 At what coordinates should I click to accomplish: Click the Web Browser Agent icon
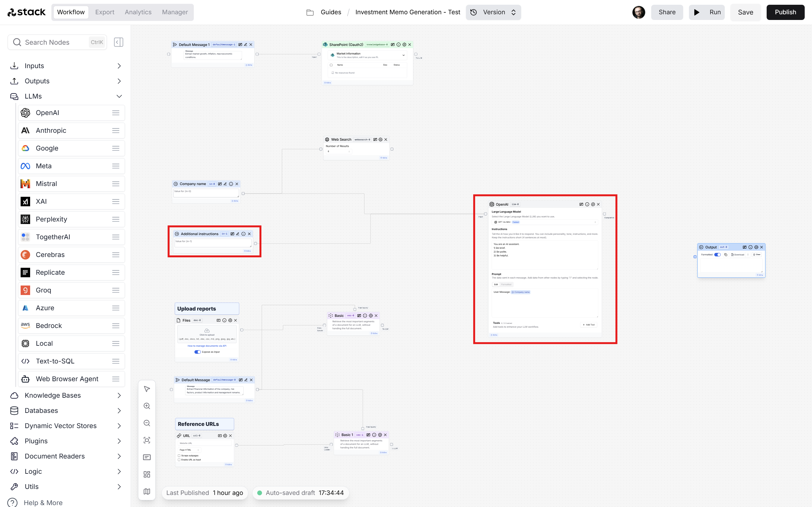pyautogui.click(x=24, y=379)
